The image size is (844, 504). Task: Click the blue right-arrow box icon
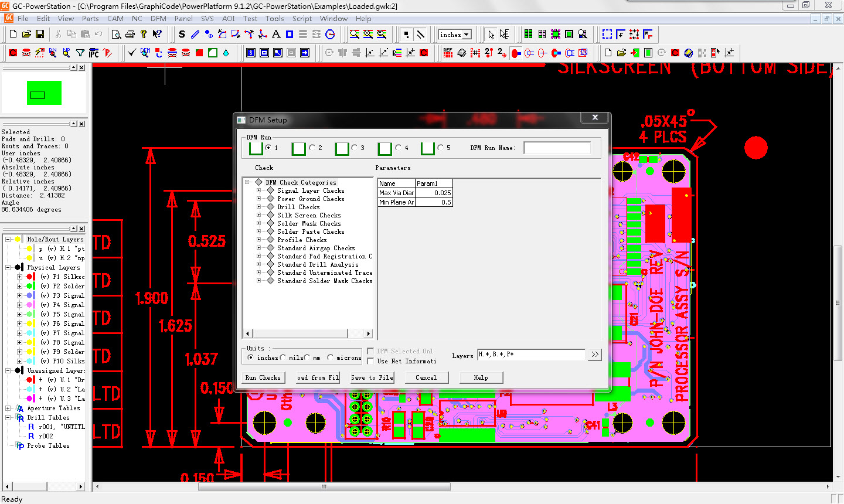(305, 53)
